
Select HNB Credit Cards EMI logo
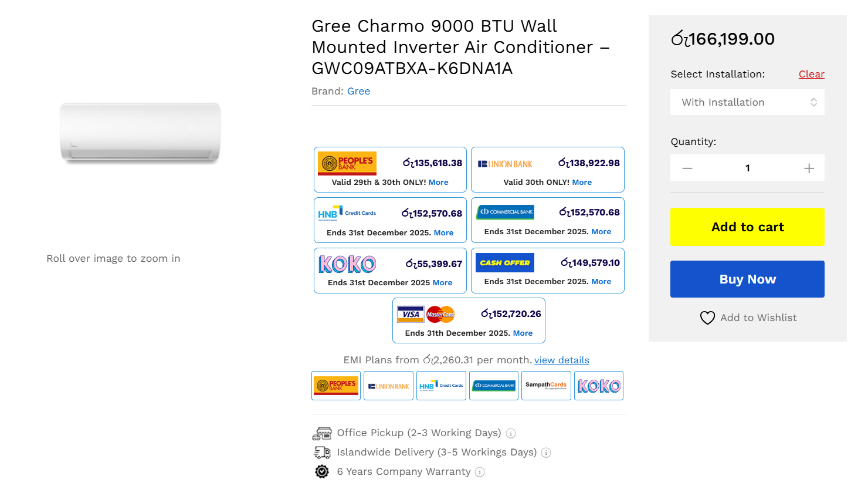tap(441, 386)
